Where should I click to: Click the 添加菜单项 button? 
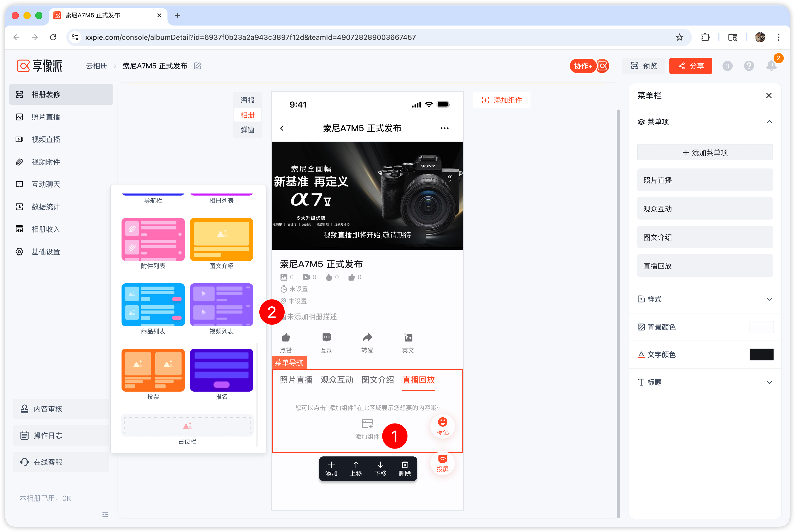click(705, 152)
